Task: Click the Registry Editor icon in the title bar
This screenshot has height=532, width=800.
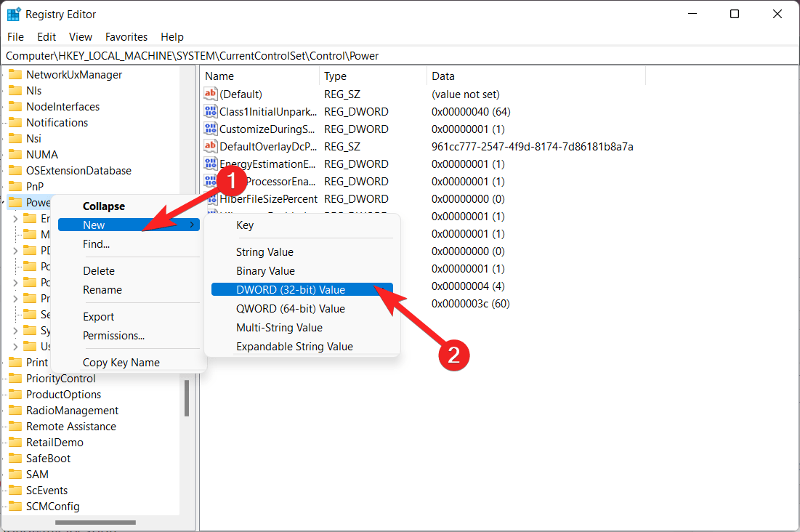Action: [x=13, y=13]
